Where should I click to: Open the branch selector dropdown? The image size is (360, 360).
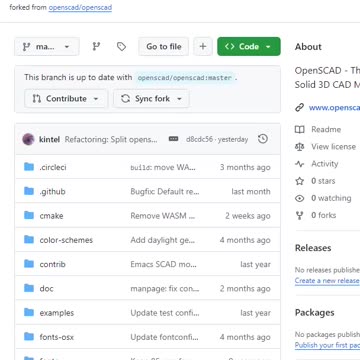tap(47, 47)
